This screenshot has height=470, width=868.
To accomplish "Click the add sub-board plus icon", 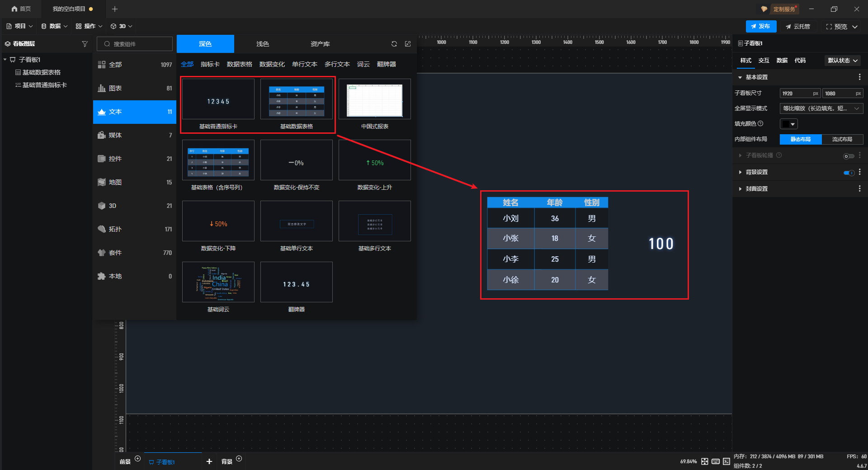I will pos(209,461).
